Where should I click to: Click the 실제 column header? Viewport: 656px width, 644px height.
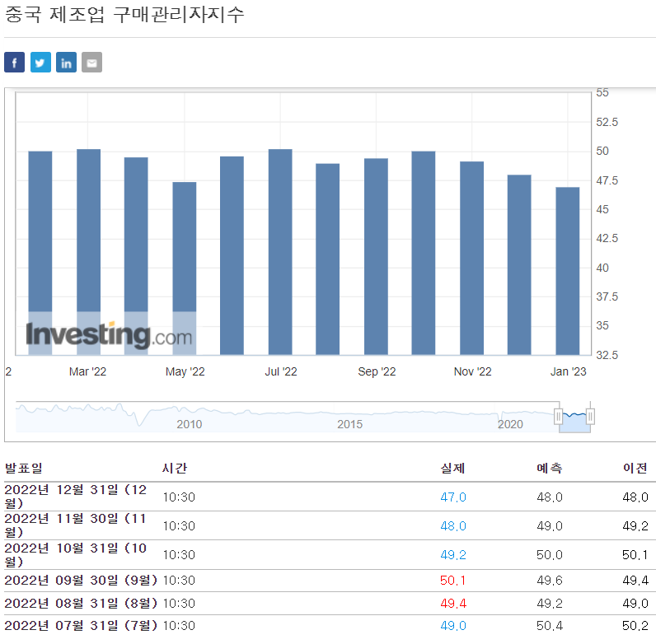pyautogui.click(x=452, y=468)
